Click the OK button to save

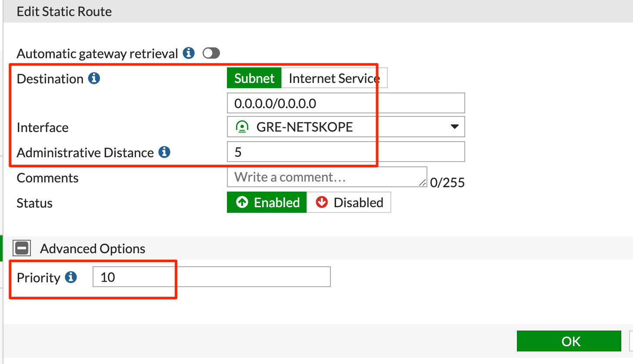click(x=569, y=341)
